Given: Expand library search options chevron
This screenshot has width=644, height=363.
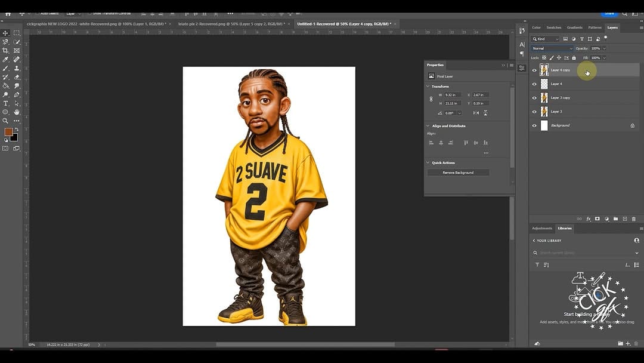Looking at the screenshot, I should click(x=637, y=253).
